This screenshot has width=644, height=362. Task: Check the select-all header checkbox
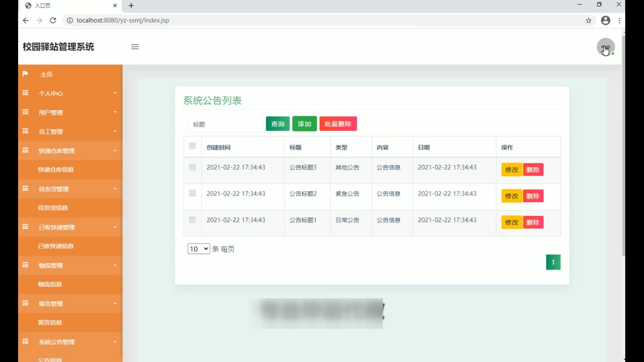192,146
